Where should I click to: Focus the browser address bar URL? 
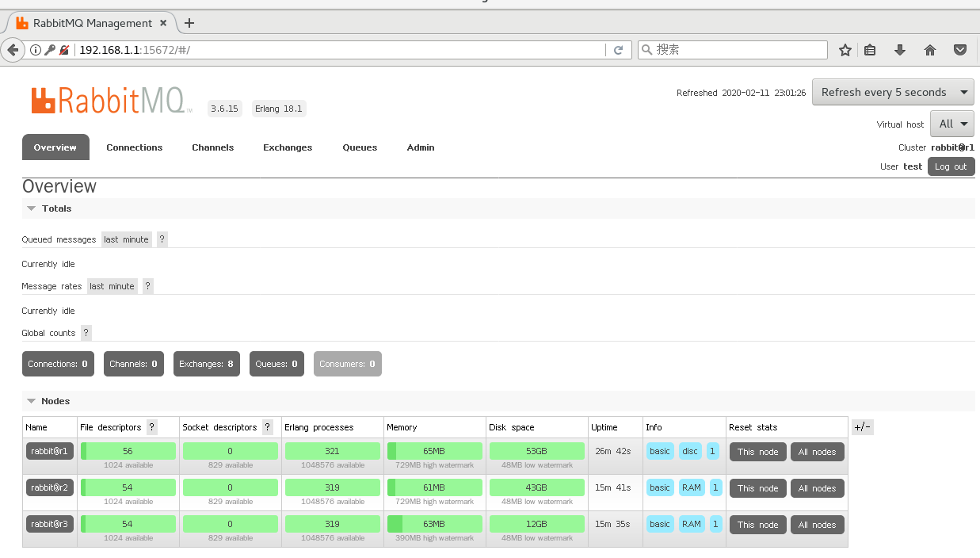point(341,50)
